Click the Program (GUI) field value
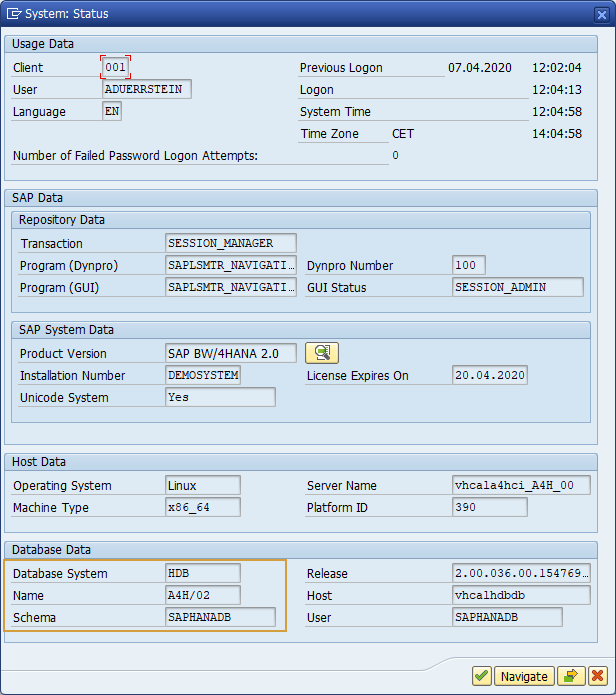The image size is (616, 695). [x=231, y=287]
